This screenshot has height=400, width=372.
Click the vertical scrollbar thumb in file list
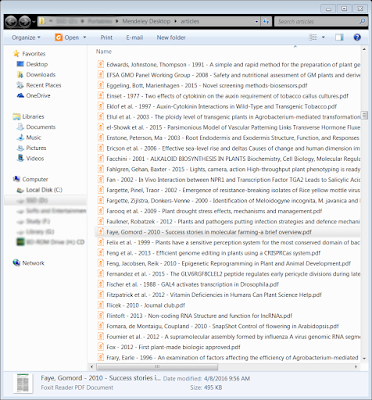pos(364,115)
